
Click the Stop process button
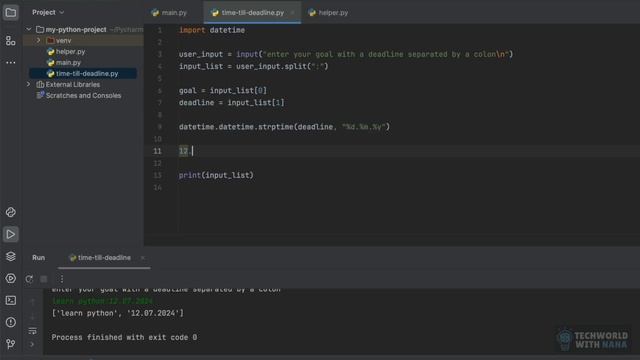click(x=44, y=279)
